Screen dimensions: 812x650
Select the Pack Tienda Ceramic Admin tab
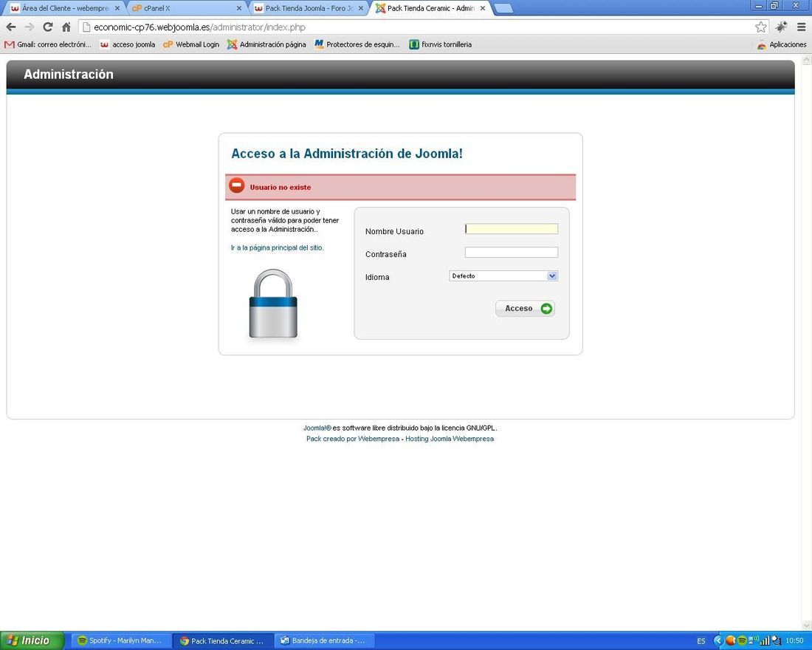pos(431,8)
